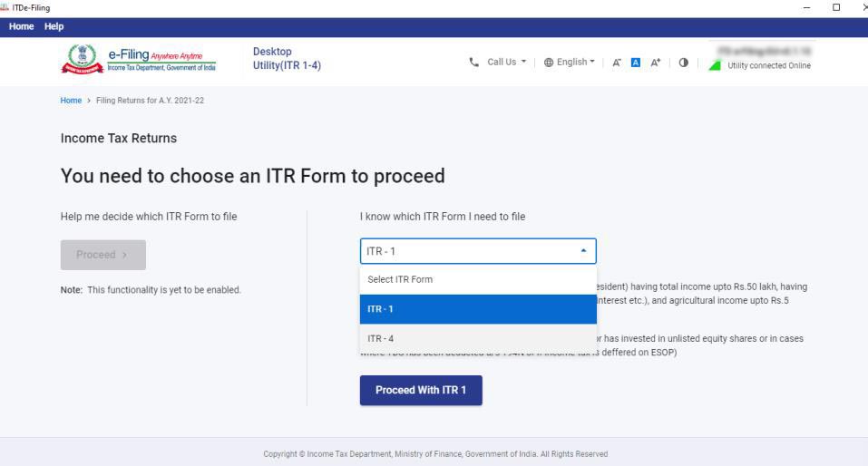Collapse the ITR form combo box
This screenshot has width=868, height=466.
583,251
